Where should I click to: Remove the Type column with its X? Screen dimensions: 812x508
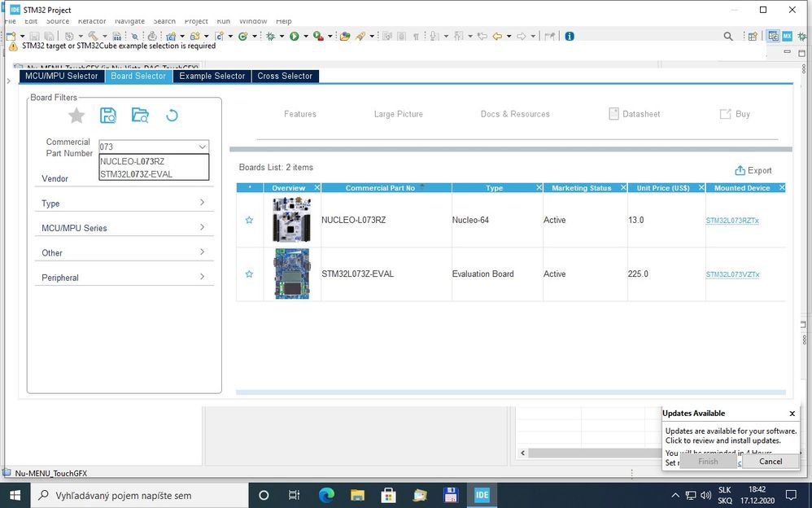pos(539,187)
